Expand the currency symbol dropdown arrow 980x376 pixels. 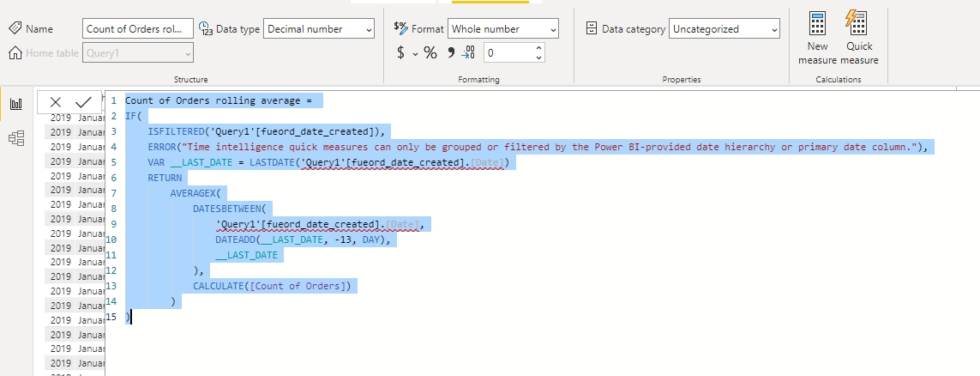click(x=415, y=54)
